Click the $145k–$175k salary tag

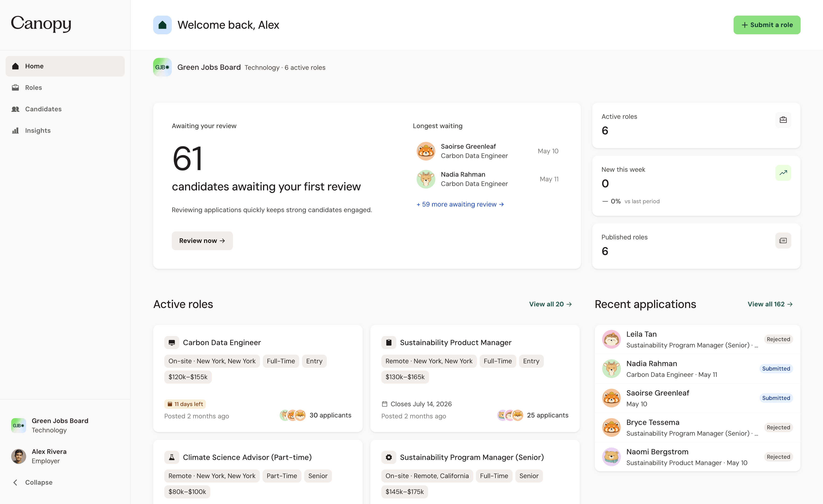pyautogui.click(x=404, y=492)
